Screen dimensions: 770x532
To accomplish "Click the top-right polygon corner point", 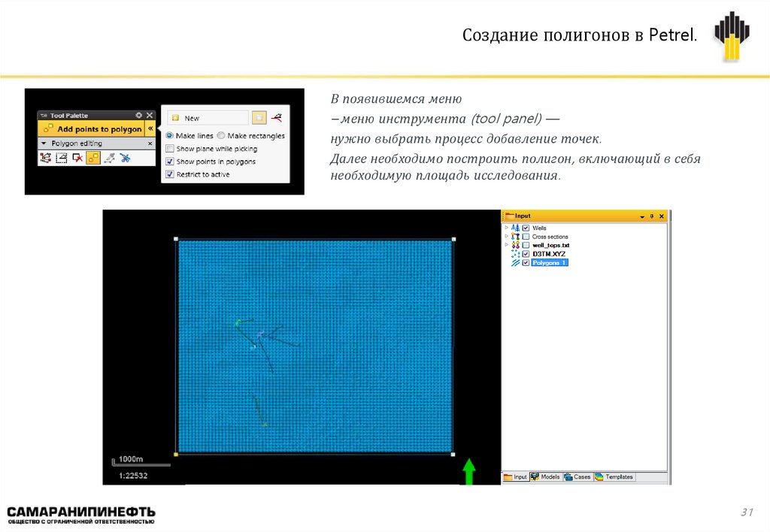I will (453, 240).
